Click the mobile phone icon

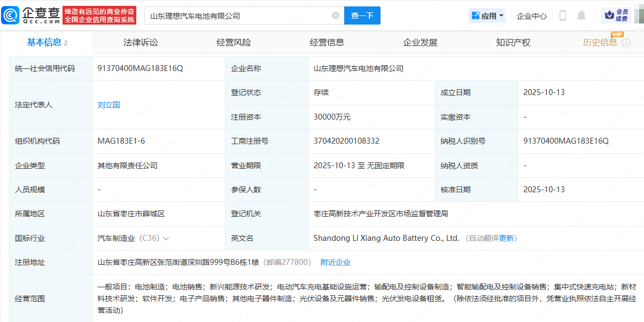(562, 15)
